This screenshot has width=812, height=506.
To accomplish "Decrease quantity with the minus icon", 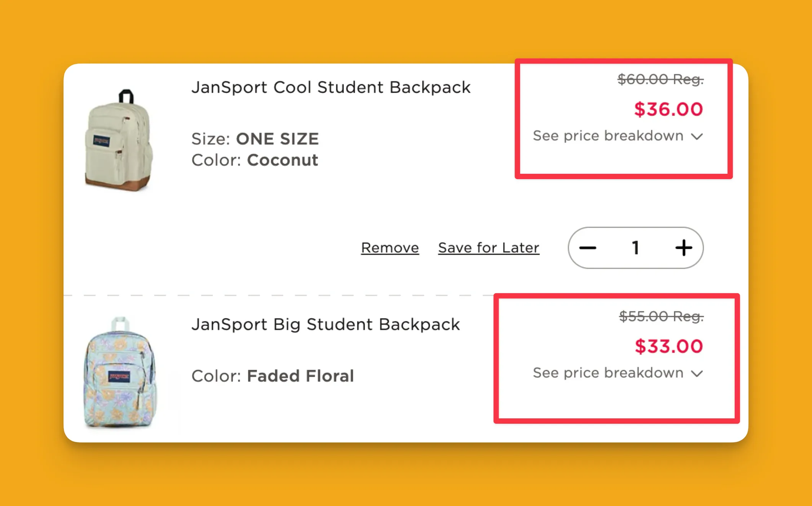I will pyautogui.click(x=588, y=248).
